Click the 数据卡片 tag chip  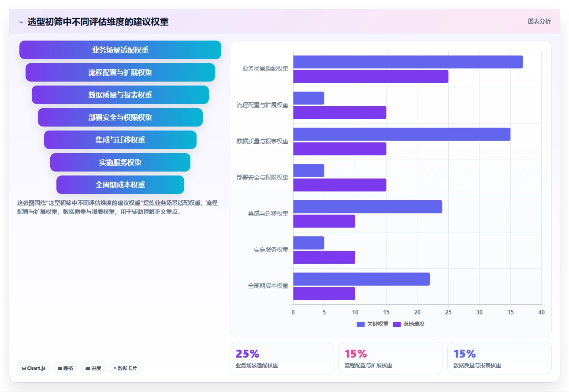125,368
